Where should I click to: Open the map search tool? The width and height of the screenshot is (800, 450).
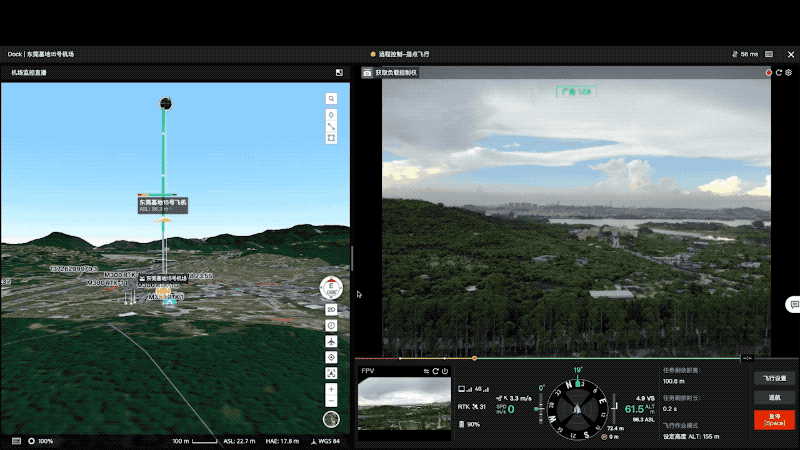click(331, 98)
